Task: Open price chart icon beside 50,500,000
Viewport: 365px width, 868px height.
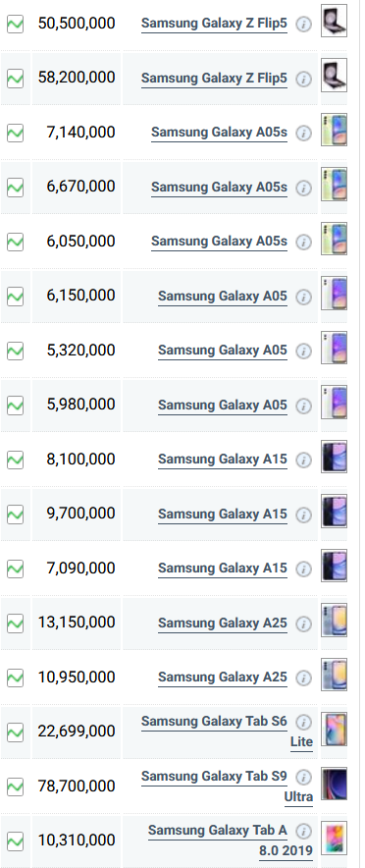Action: [15, 24]
